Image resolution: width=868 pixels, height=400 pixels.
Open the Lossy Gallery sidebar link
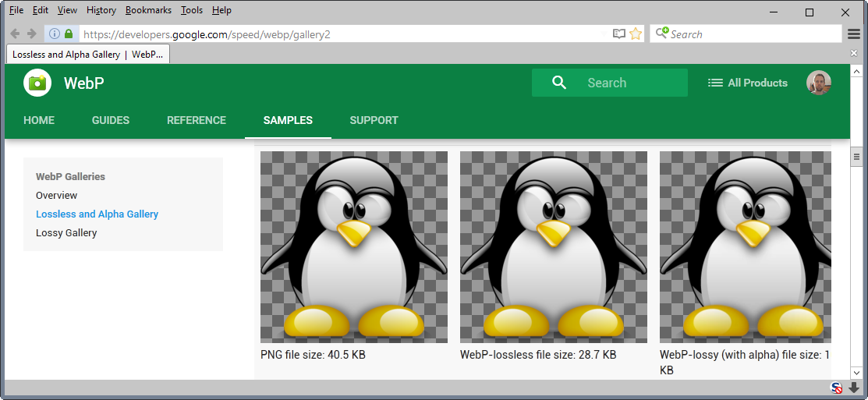[x=66, y=233]
